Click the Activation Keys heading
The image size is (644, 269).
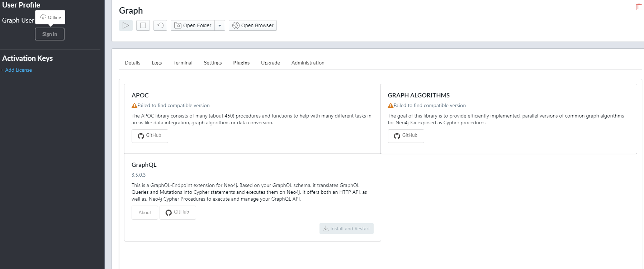pos(27,58)
